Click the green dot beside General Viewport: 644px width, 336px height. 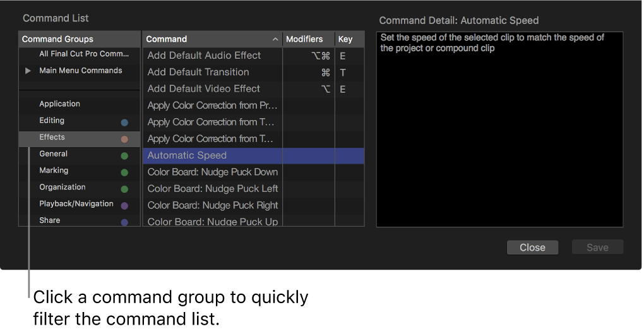[x=124, y=156]
